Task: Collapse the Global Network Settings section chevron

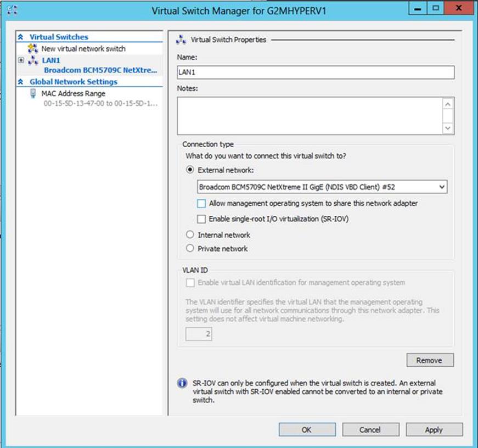Action: (20, 82)
